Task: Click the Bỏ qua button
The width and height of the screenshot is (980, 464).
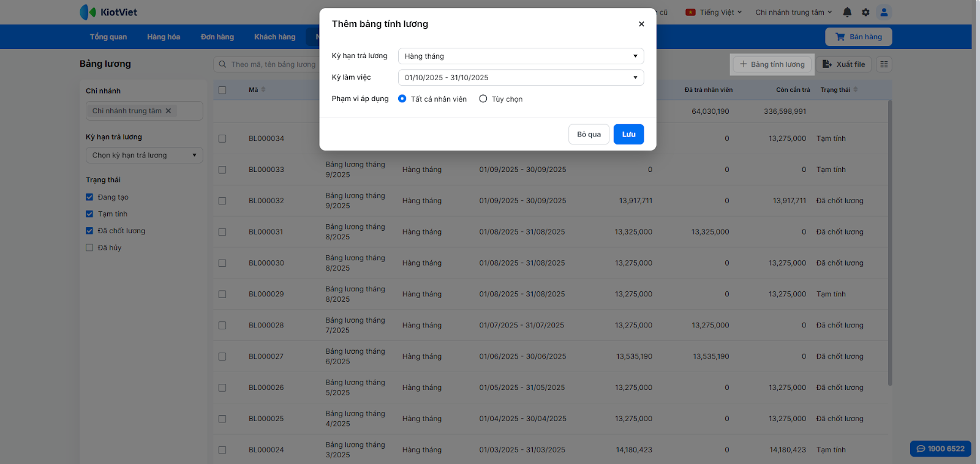Action: click(x=589, y=135)
